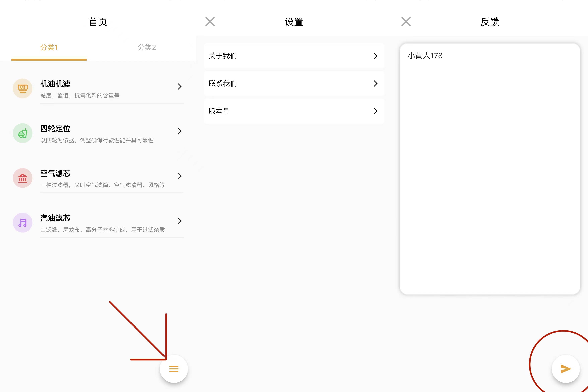The height and width of the screenshot is (392, 588).
Task: Switch to the 分类1 tab
Action: (x=49, y=48)
